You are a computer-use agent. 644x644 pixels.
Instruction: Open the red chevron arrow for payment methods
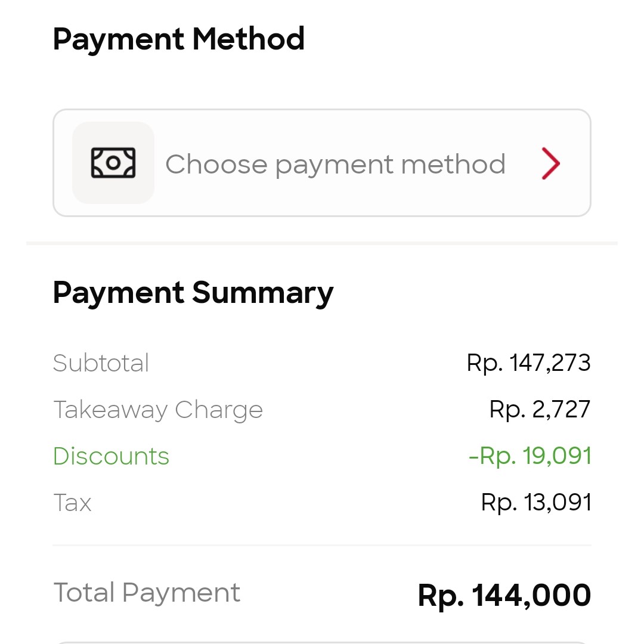point(551,163)
